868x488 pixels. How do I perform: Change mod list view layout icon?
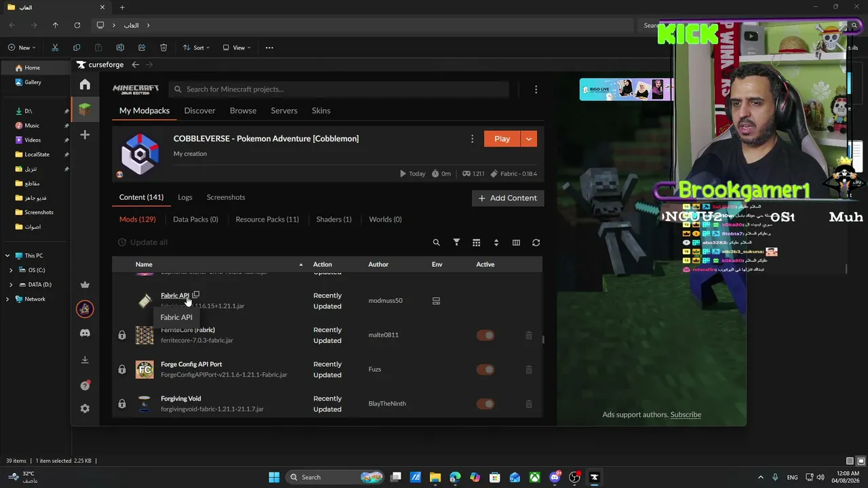click(x=476, y=243)
